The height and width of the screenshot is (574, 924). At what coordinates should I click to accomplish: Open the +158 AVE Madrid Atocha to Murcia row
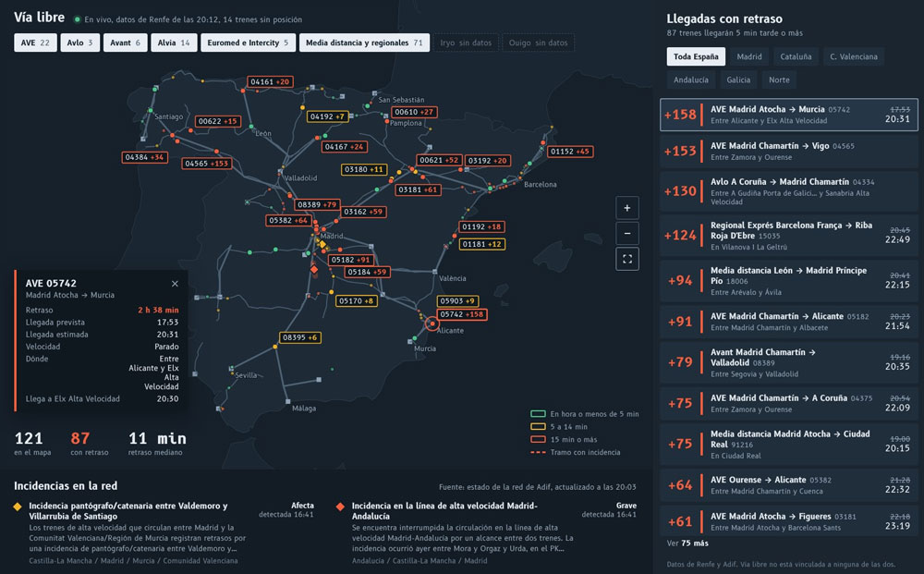click(x=788, y=115)
